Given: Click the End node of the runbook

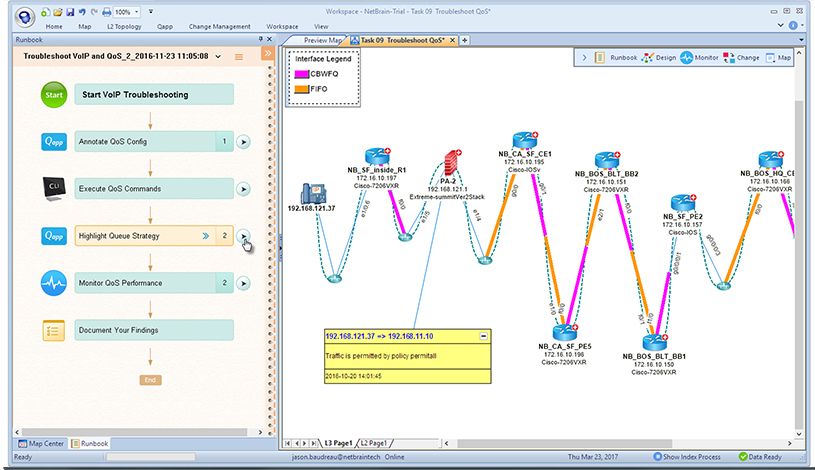Looking at the screenshot, I should point(150,380).
